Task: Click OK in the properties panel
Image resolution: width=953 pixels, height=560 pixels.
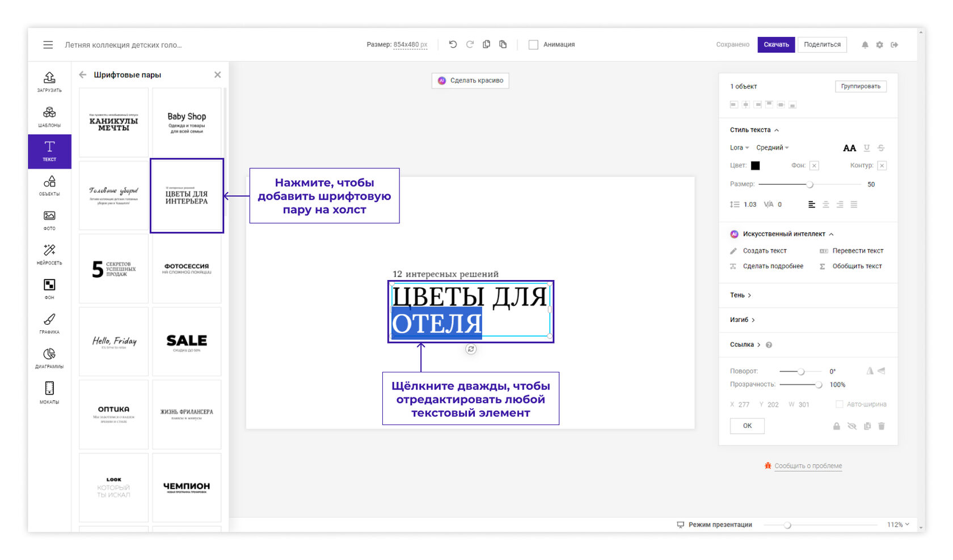Action: [x=747, y=426]
